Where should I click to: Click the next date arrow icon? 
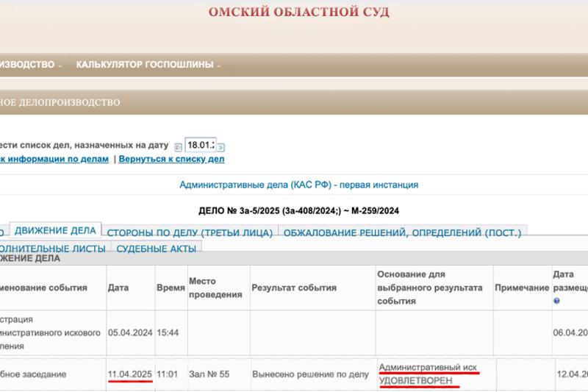[220, 147]
